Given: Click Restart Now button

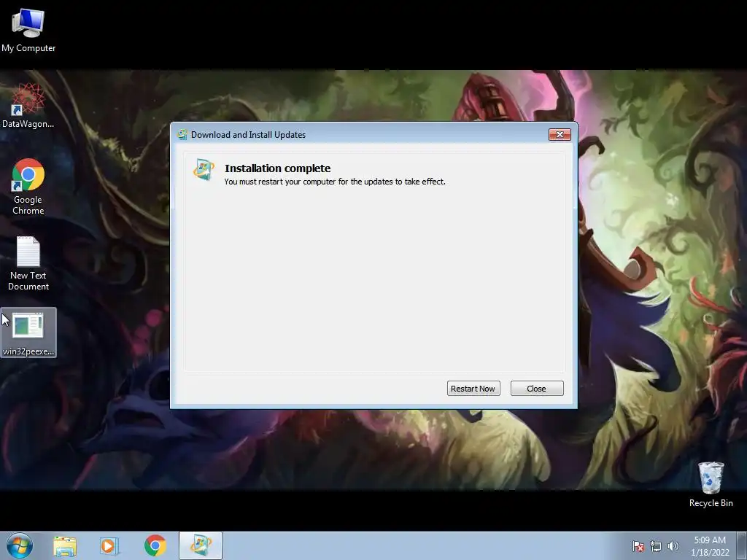Looking at the screenshot, I should (473, 389).
